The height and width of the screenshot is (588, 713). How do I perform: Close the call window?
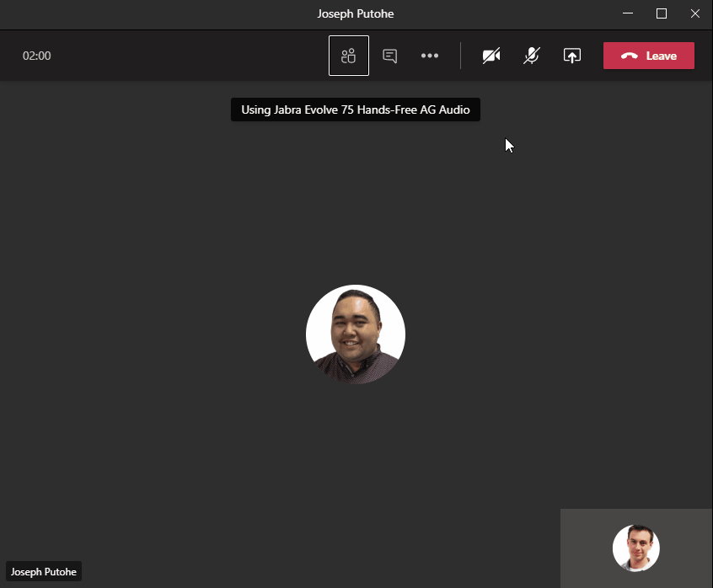tap(695, 13)
